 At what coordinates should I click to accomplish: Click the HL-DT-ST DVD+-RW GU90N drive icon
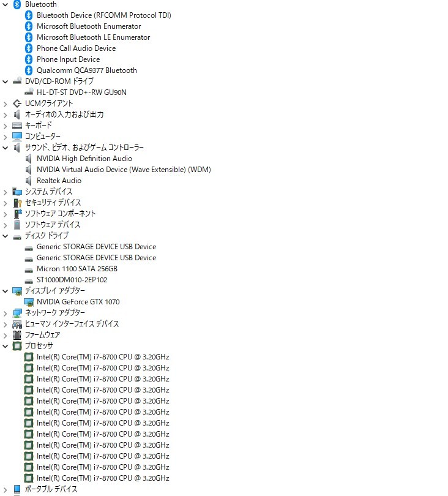point(29,92)
